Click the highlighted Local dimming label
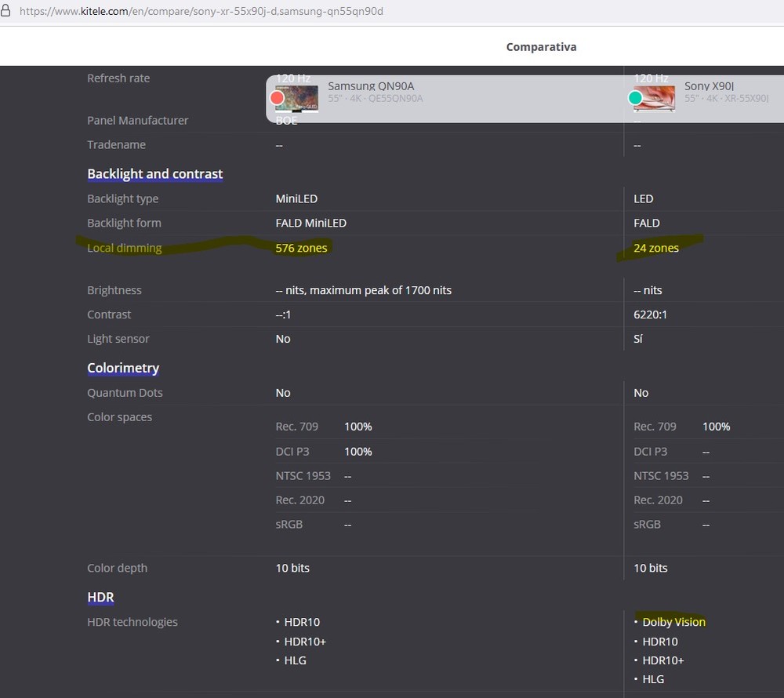 [124, 248]
